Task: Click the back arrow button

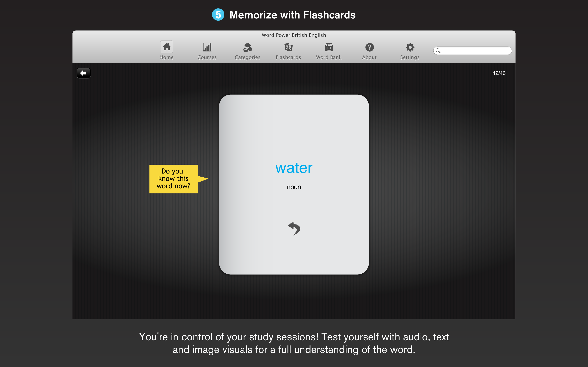Action: tap(83, 73)
